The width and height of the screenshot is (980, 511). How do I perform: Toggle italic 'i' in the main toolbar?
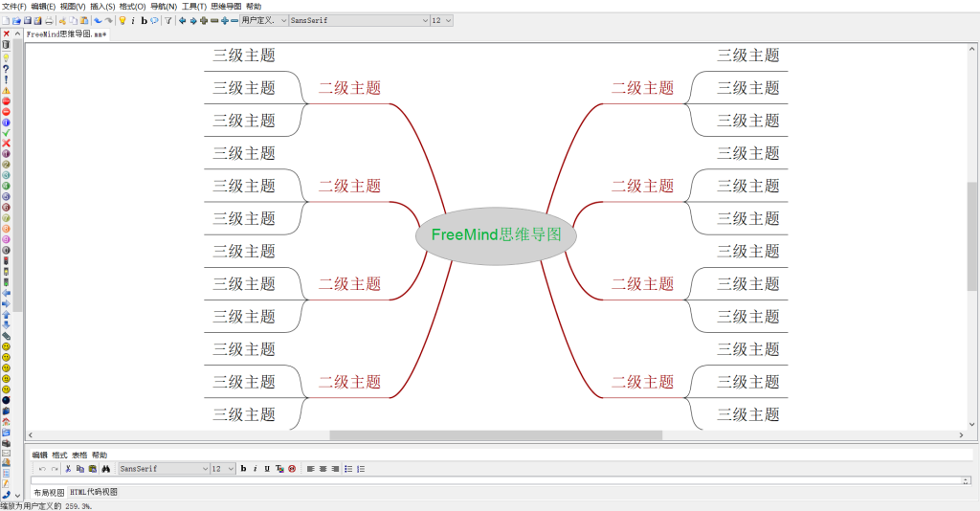click(133, 21)
